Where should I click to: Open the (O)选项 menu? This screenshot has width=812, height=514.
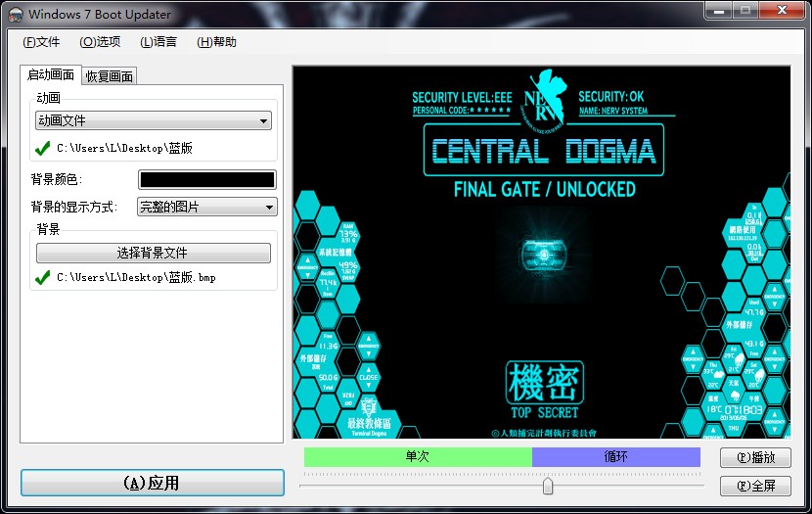(x=100, y=42)
